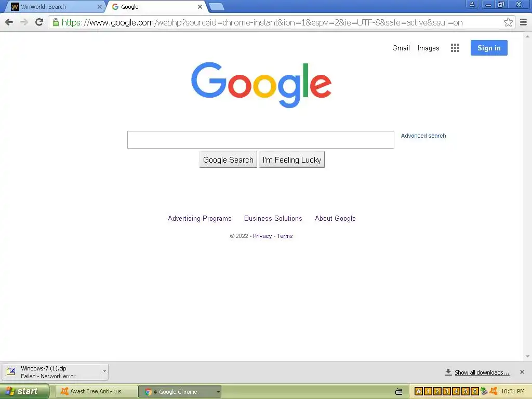Reload the page with the refresh icon
Screen dimensions: 532x399
coord(39,22)
